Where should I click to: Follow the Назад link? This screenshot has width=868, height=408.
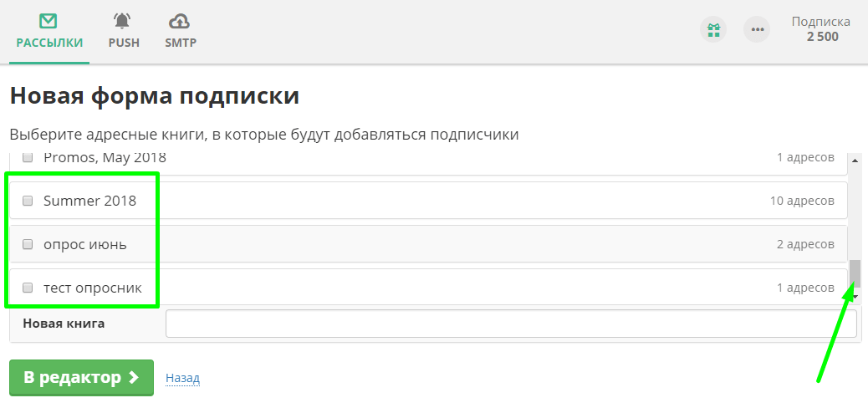click(182, 378)
